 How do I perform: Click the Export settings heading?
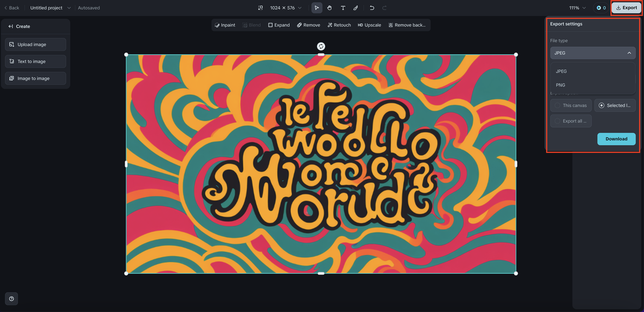566,24
